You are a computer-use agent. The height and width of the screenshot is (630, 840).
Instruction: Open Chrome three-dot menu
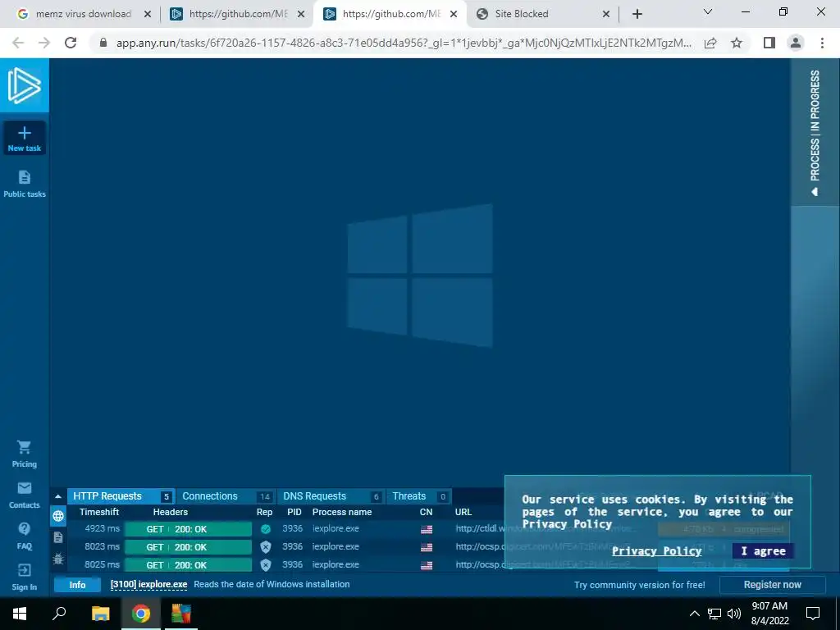(x=822, y=43)
